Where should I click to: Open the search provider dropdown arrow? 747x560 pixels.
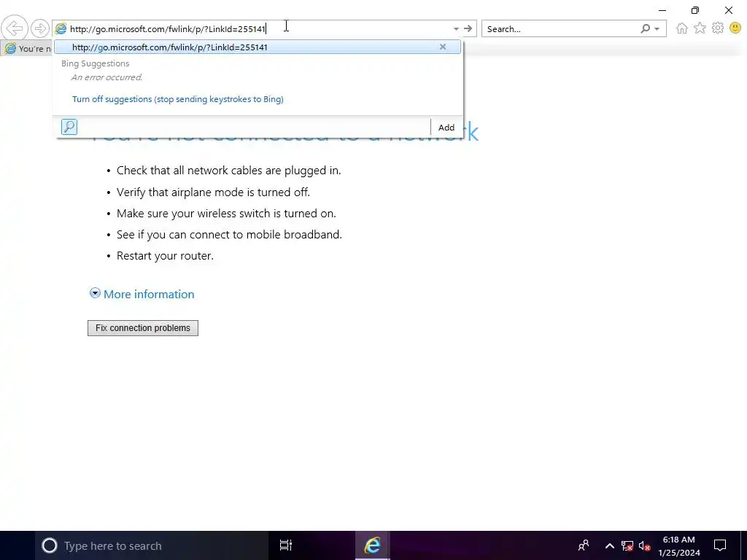click(657, 29)
